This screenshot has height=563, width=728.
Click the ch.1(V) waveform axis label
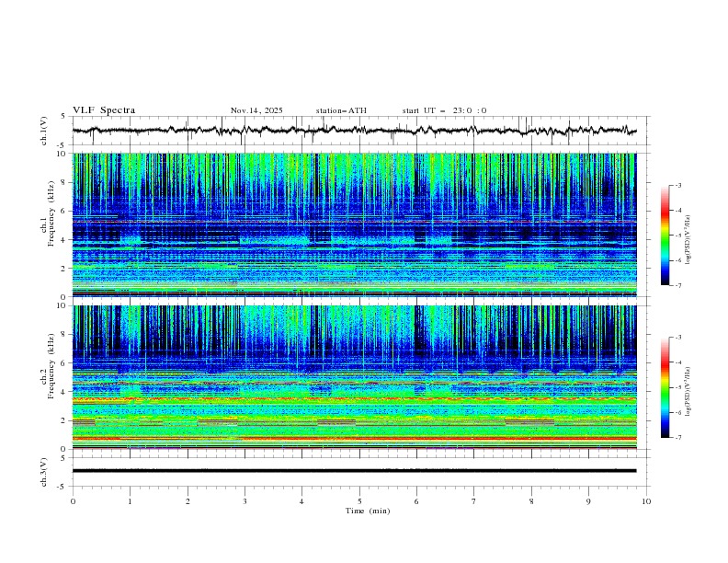tap(44, 131)
